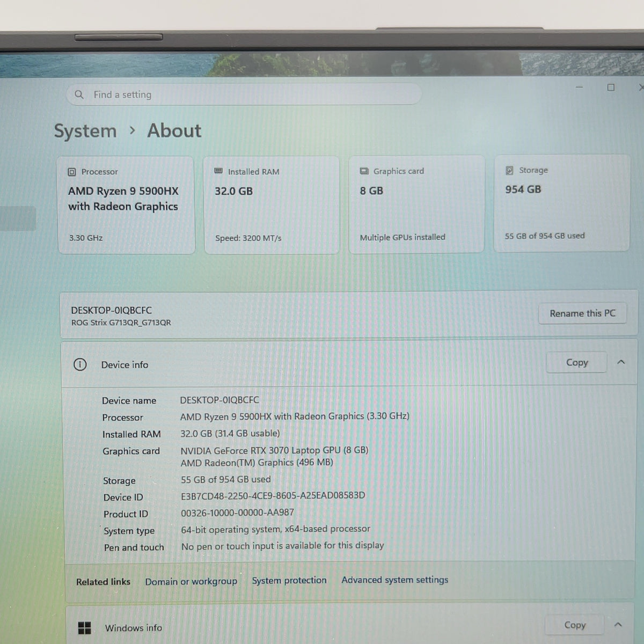Click the Device info heading text

pyautogui.click(x=125, y=365)
